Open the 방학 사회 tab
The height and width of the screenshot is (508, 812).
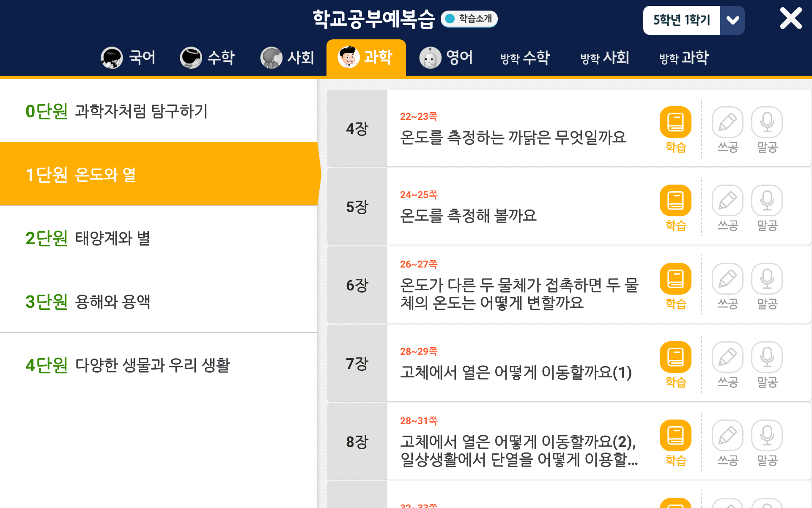point(605,58)
